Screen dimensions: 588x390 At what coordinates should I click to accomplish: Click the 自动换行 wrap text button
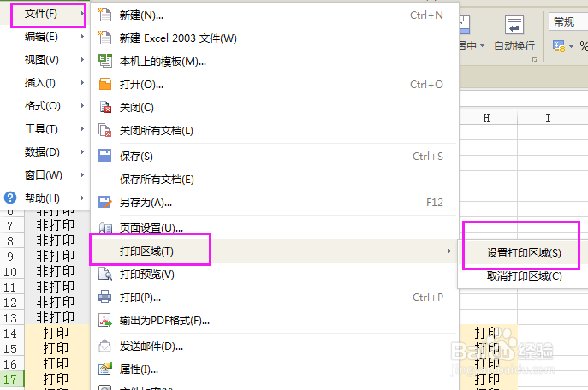tap(514, 33)
